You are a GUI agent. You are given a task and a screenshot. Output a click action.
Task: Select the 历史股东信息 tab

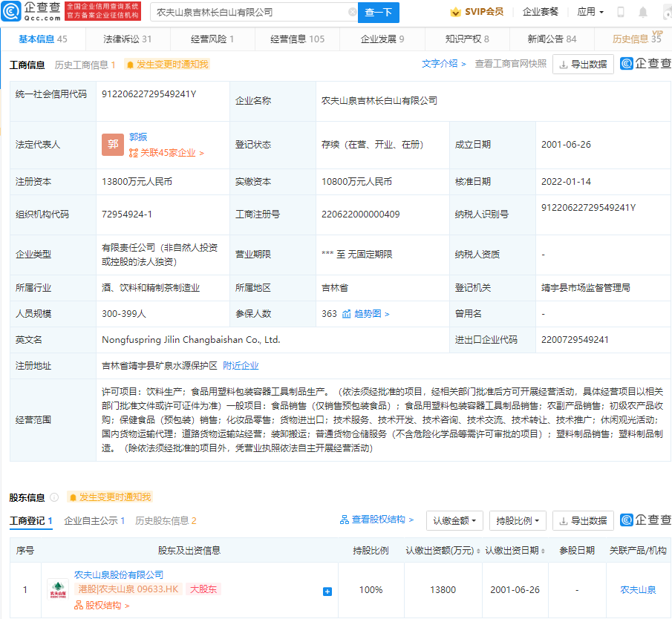pyautogui.click(x=166, y=521)
